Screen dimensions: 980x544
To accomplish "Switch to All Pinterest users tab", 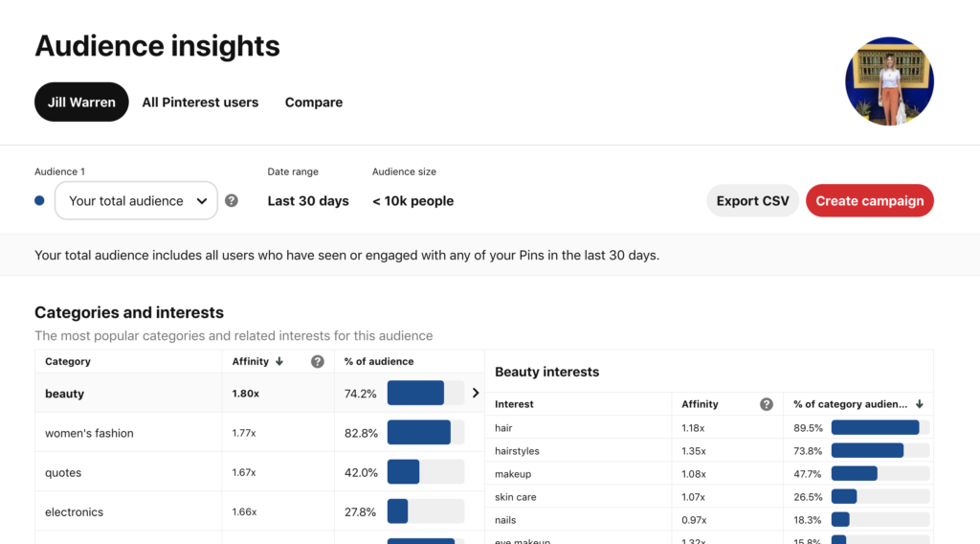I will pyautogui.click(x=200, y=102).
